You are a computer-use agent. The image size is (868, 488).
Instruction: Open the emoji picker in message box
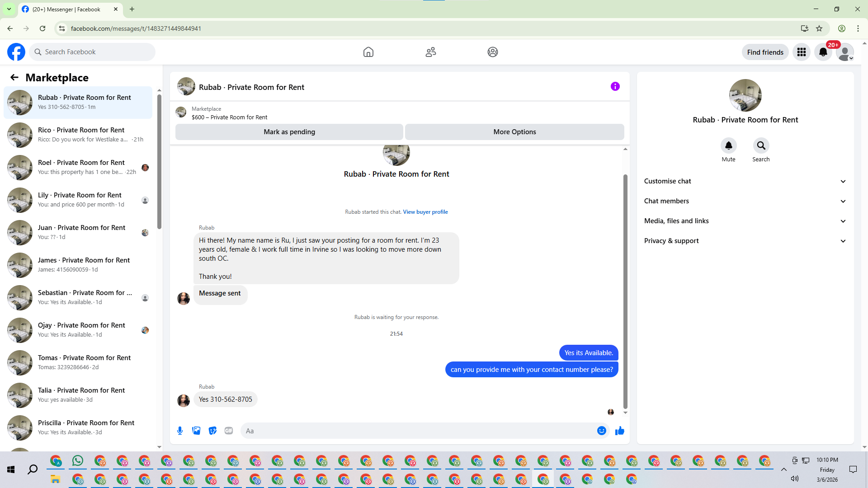(x=601, y=431)
